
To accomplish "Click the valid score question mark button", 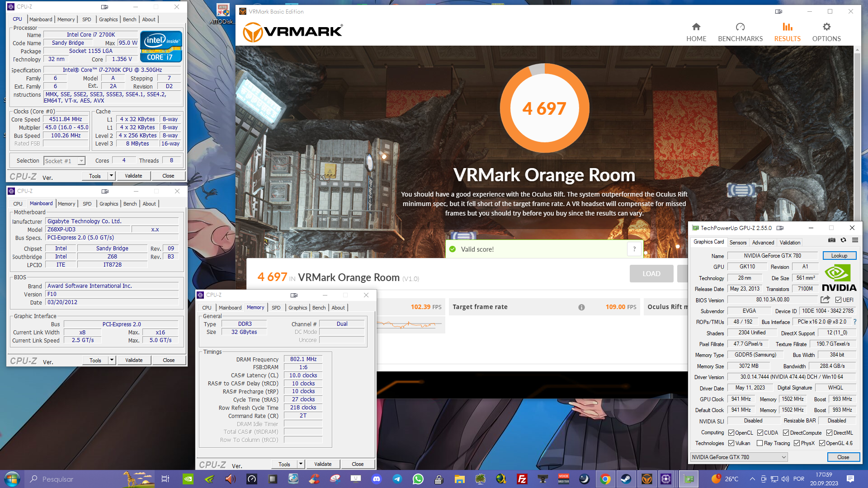I will pyautogui.click(x=634, y=249).
